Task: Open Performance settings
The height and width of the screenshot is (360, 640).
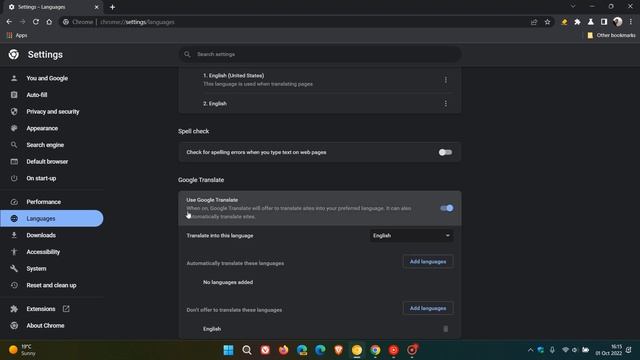Action: pos(43,202)
